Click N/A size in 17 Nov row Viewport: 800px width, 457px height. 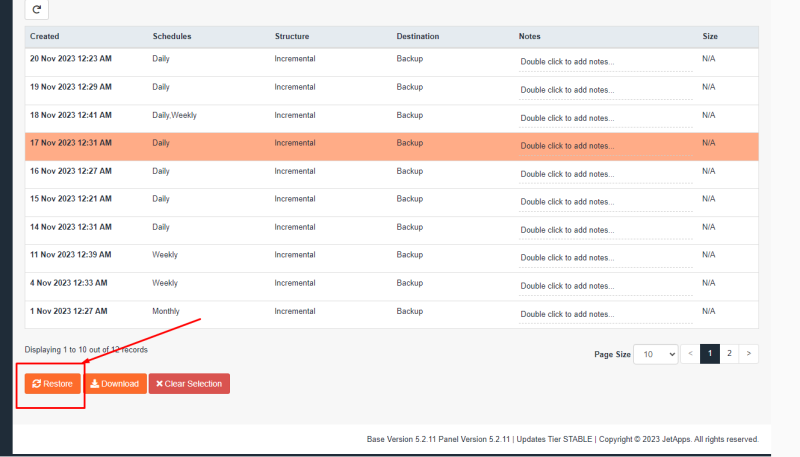coord(709,143)
